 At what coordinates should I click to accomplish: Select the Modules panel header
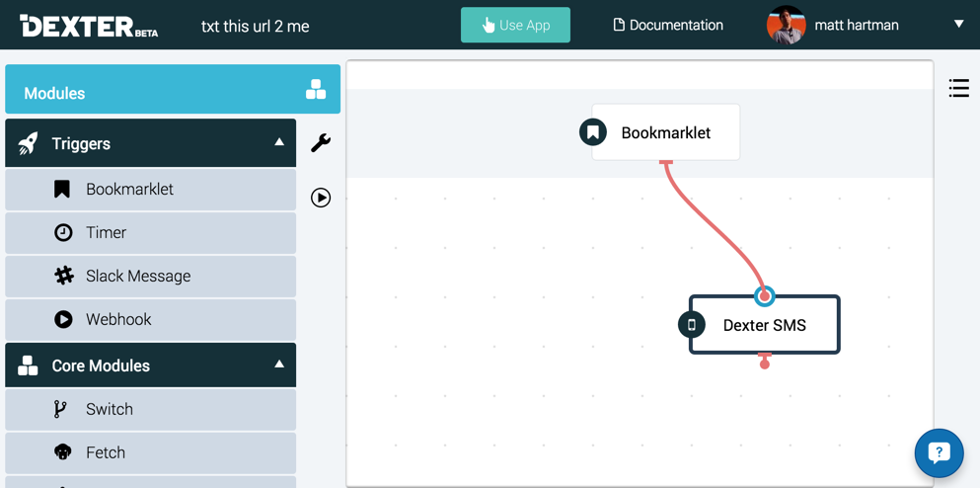point(173,89)
